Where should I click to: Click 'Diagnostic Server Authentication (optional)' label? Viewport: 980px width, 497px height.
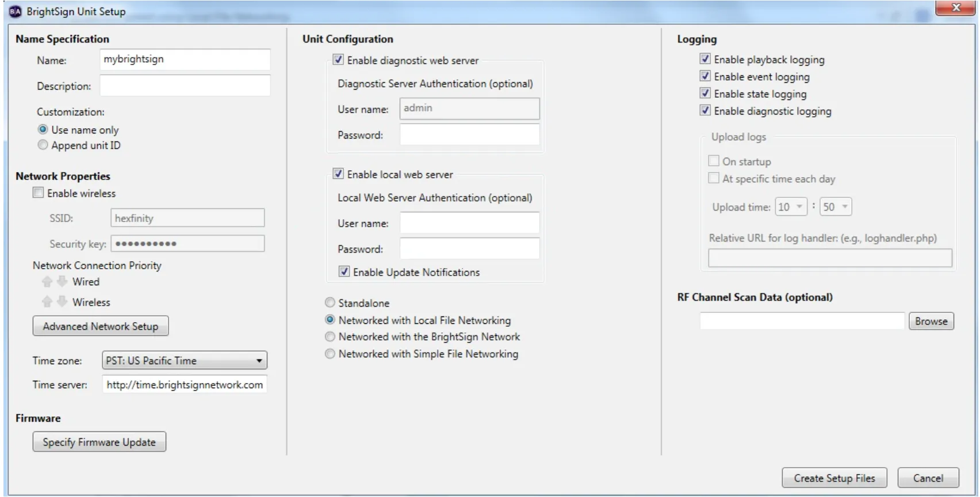coord(435,84)
